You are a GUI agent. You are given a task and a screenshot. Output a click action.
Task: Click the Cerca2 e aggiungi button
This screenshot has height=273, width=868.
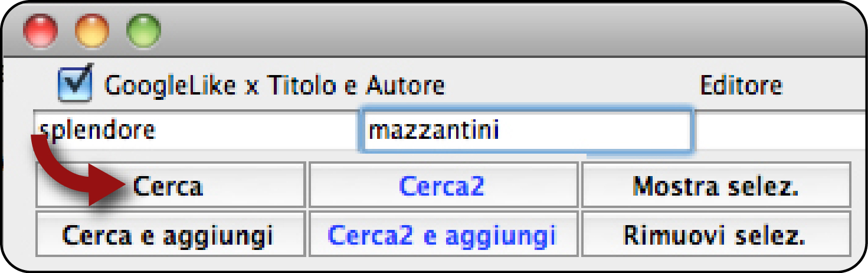(x=443, y=236)
